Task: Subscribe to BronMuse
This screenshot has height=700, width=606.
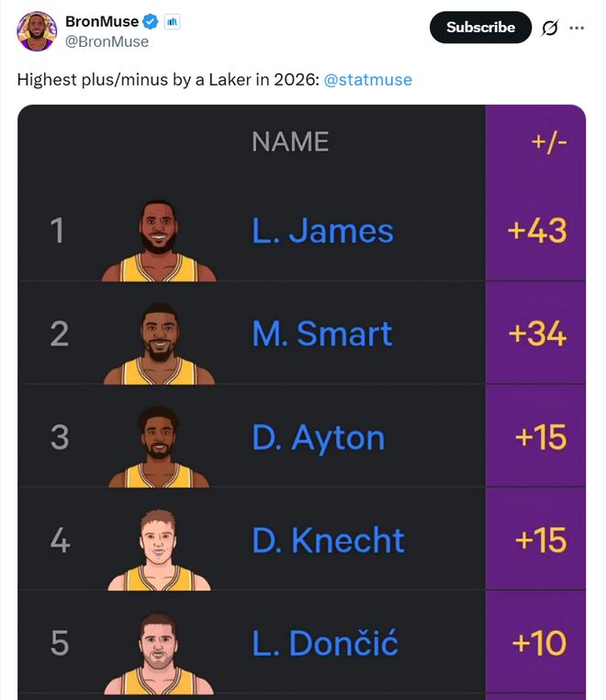Action: pyautogui.click(x=480, y=28)
